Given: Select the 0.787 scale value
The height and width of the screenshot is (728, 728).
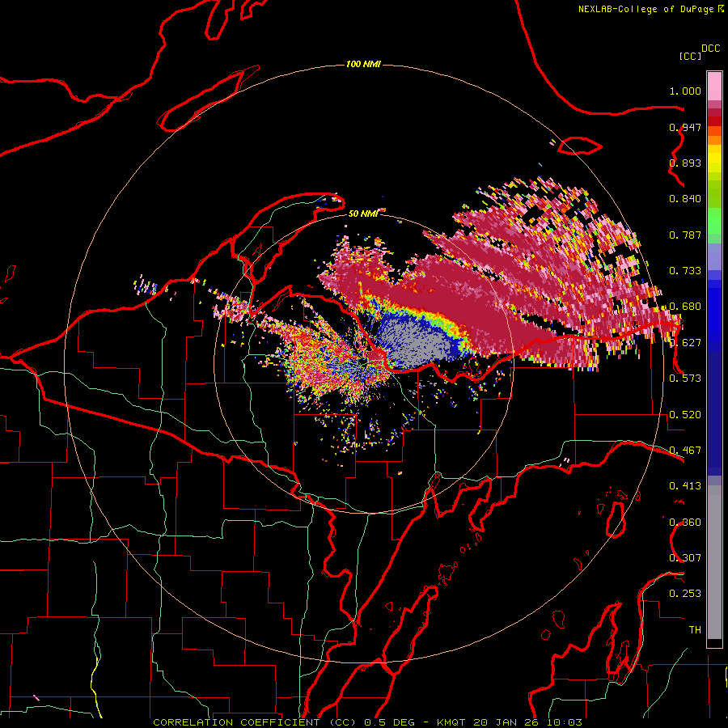Looking at the screenshot, I should (x=685, y=235).
